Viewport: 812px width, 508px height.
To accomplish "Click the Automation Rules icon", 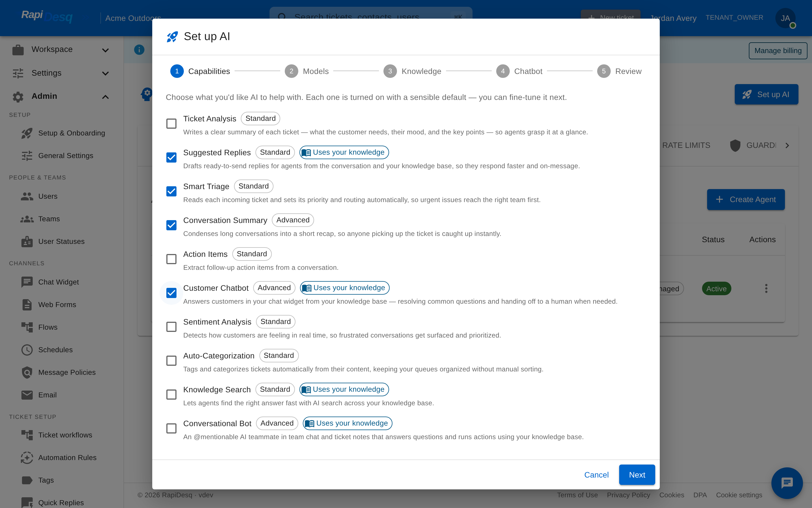I will tap(27, 457).
